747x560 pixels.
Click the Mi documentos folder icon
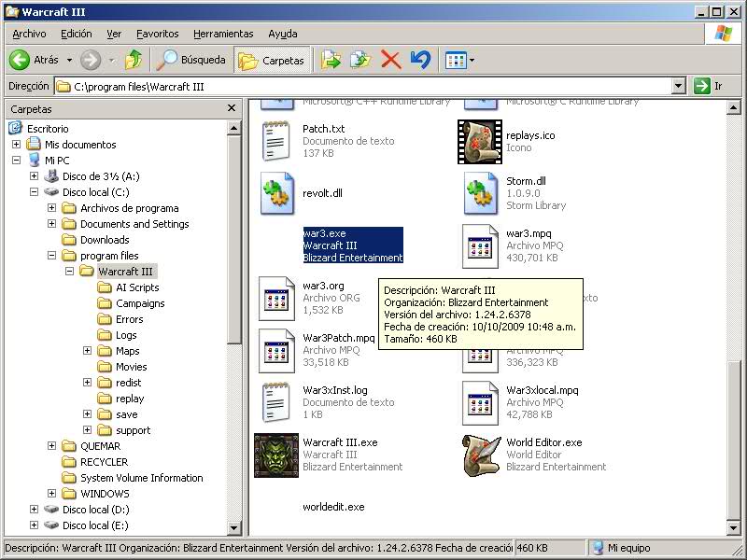click(x=34, y=145)
